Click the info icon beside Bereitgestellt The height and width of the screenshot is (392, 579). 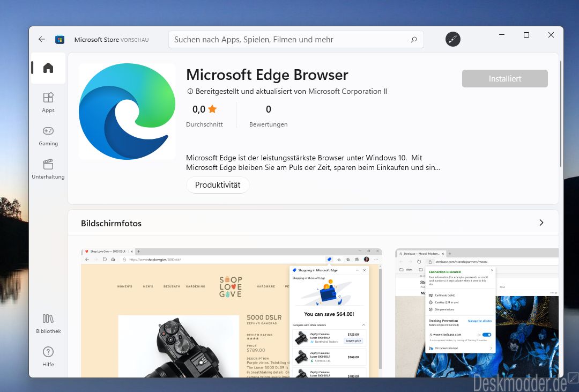coord(190,91)
